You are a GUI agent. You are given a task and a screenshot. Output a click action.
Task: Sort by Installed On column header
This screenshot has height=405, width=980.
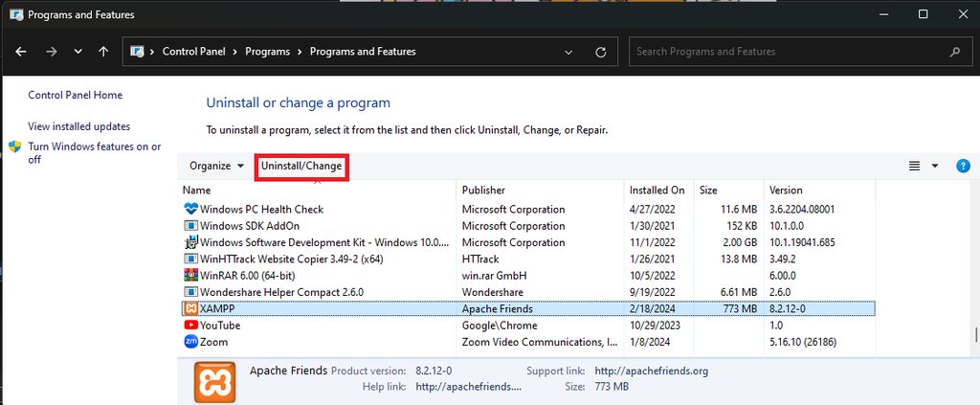657,190
